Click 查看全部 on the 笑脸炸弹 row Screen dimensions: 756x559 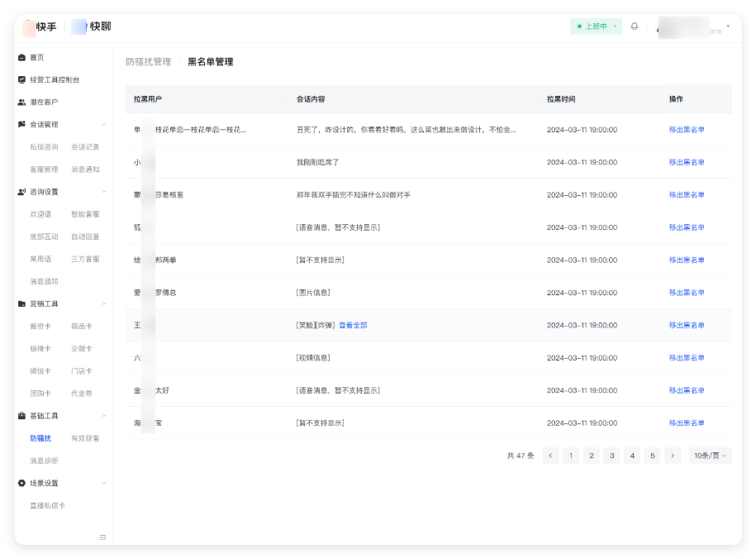click(355, 325)
